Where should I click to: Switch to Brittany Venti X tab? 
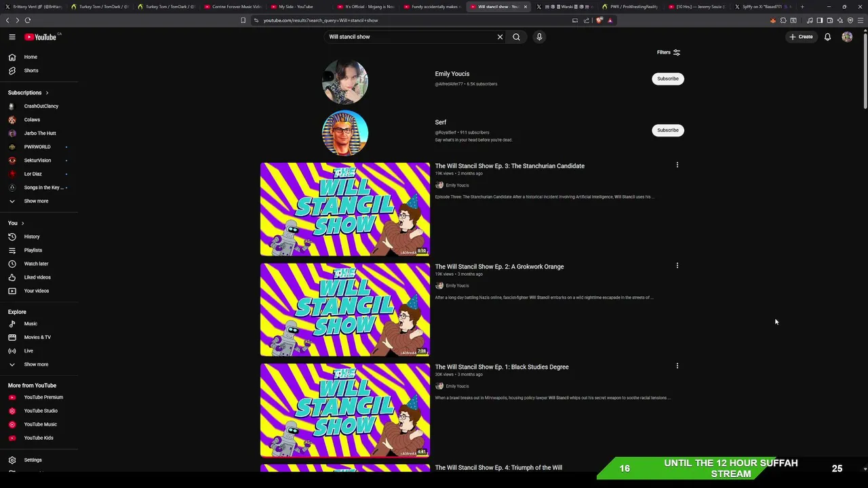click(x=34, y=7)
